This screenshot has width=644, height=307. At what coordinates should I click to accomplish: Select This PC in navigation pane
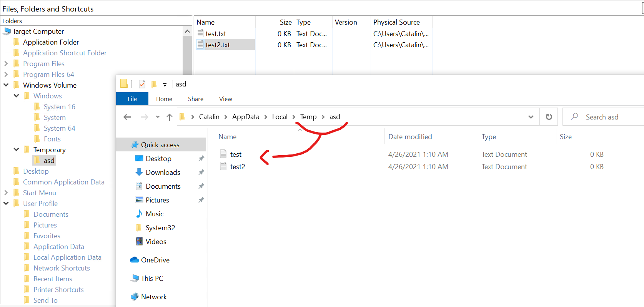coord(152,279)
